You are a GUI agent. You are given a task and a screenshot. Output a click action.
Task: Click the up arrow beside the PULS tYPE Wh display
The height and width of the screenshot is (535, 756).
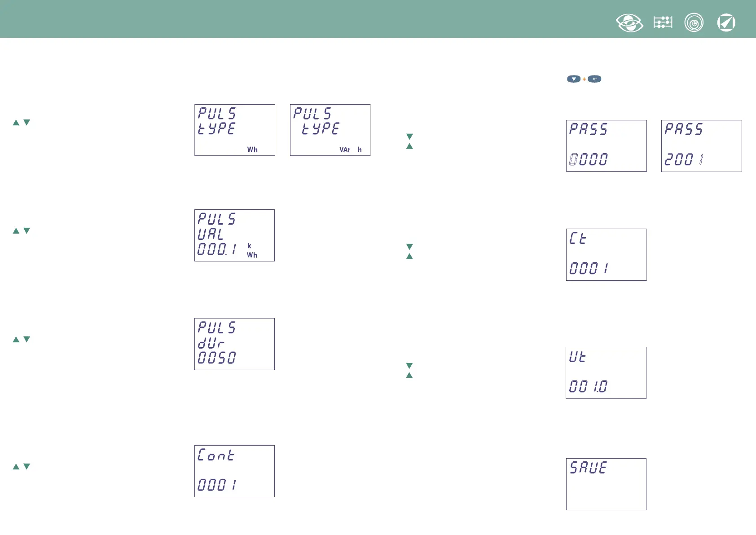[x=16, y=123]
